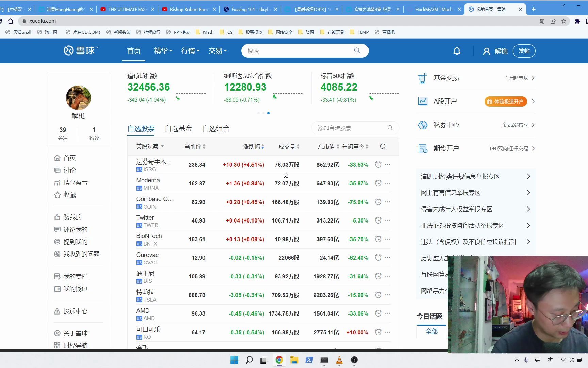Image resolution: width=588 pixels, height=368 pixels.
Task: Sort by 涨跌幅 column
Action: tap(254, 147)
